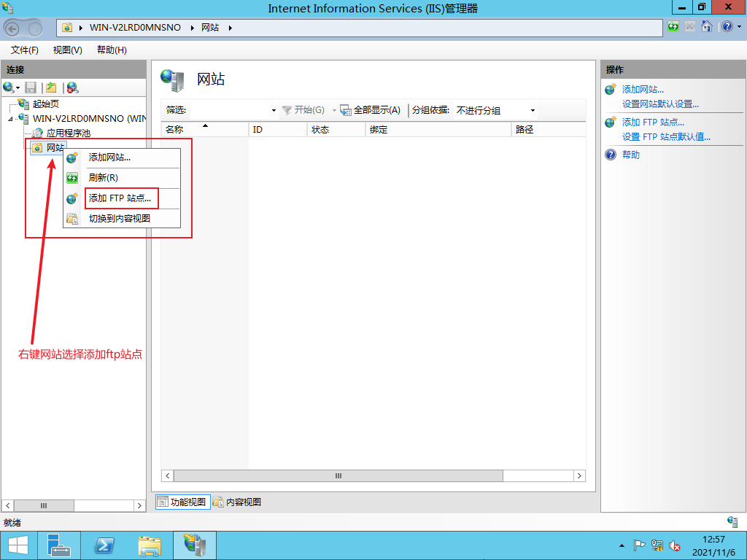Click the 开始(G) filter button
Viewport: 747px width, 560px height.
303,110
